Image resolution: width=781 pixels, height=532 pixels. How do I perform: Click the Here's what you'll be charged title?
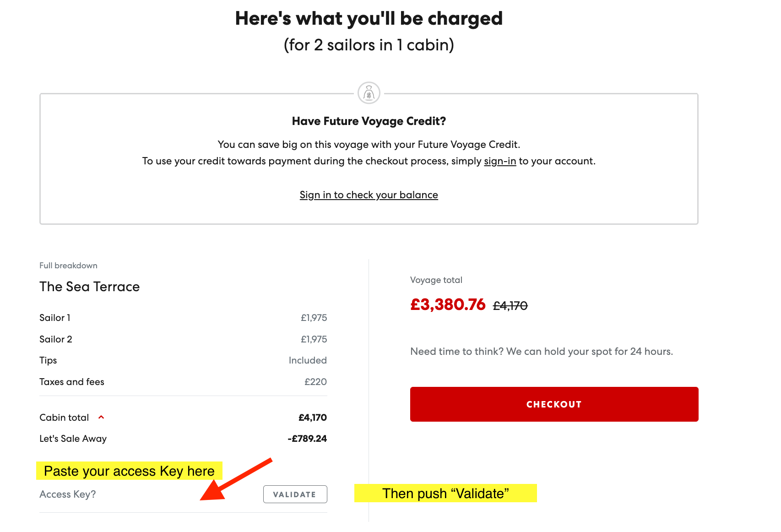click(x=369, y=19)
